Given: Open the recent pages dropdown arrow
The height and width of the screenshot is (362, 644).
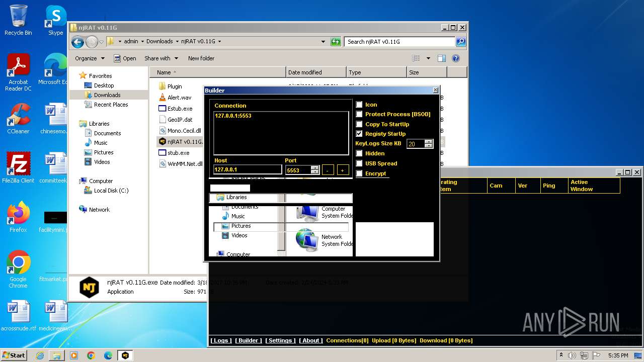Looking at the screenshot, I should point(102,42).
